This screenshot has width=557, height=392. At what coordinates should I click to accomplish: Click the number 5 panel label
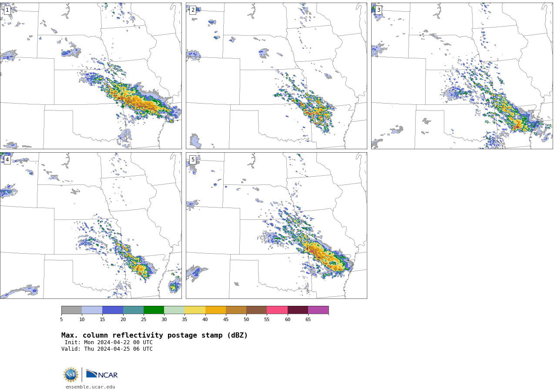click(193, 160)
